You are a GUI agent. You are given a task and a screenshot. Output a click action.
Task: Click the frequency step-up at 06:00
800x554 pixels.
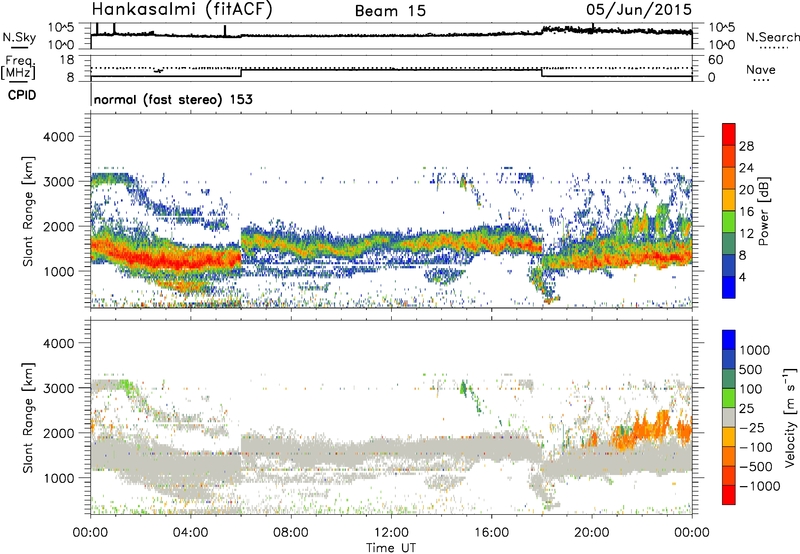click(241, 73)
